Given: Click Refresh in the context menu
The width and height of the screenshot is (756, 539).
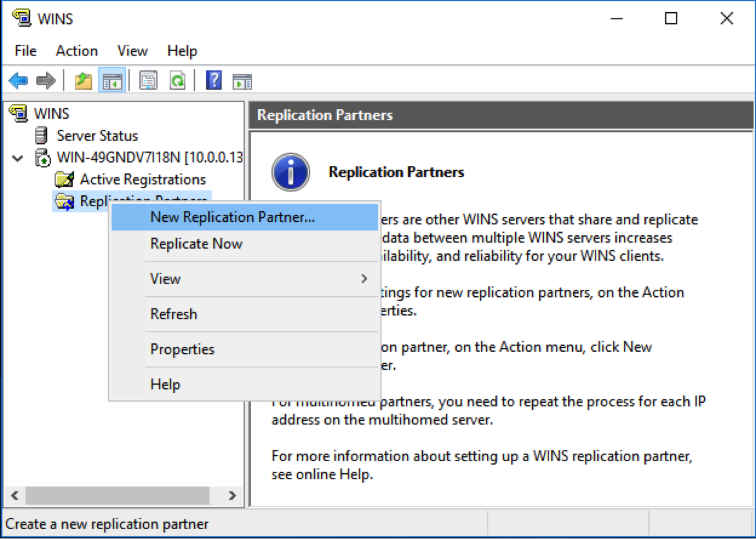Looking at the screenshot, I should coord(173,314).
